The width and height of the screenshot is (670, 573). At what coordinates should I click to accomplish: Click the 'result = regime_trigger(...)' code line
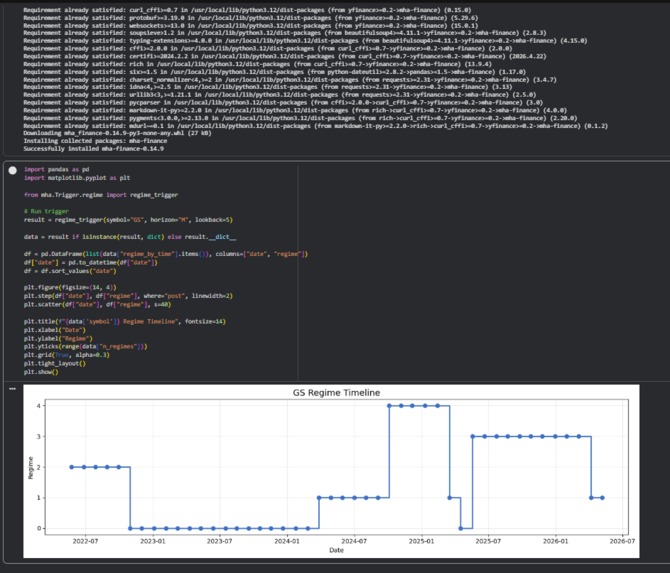point(128,220)
